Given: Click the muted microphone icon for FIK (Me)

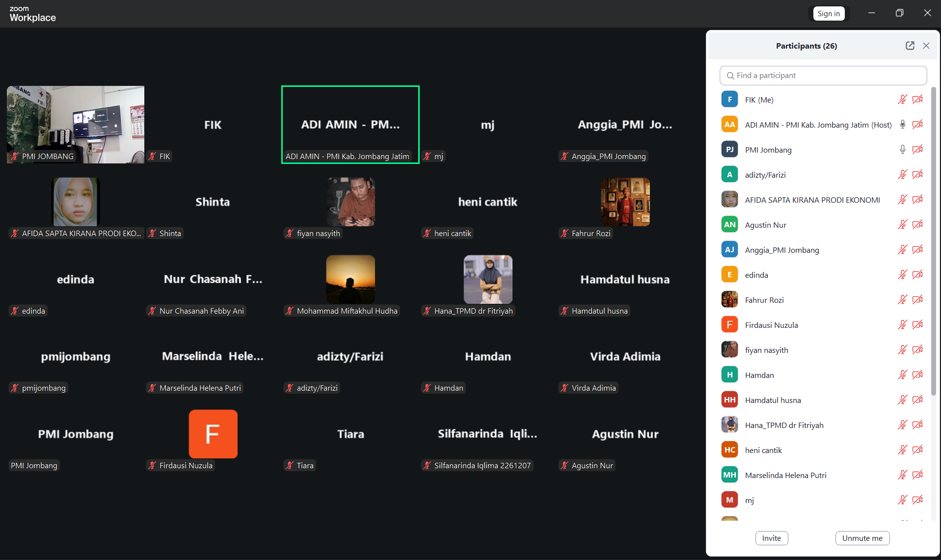Looking at the screenshot, I should [902, 100].
